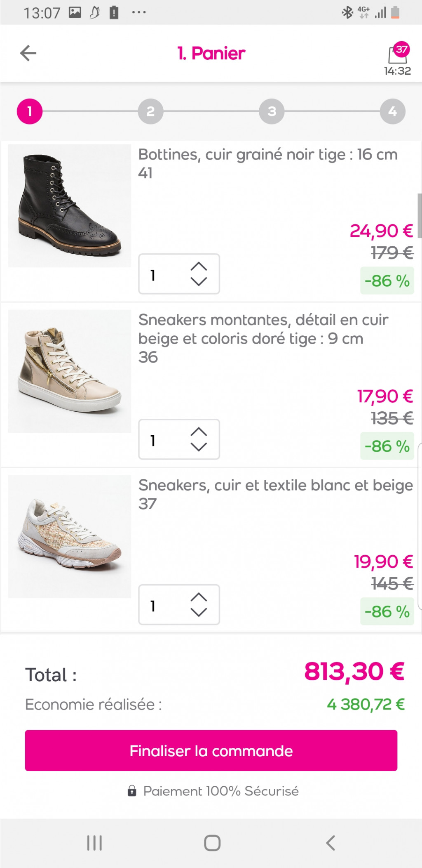The width and height of the screenshot is (422, 868).
Task: Jump to checkout step 4
Action: (x=392, y=111)
